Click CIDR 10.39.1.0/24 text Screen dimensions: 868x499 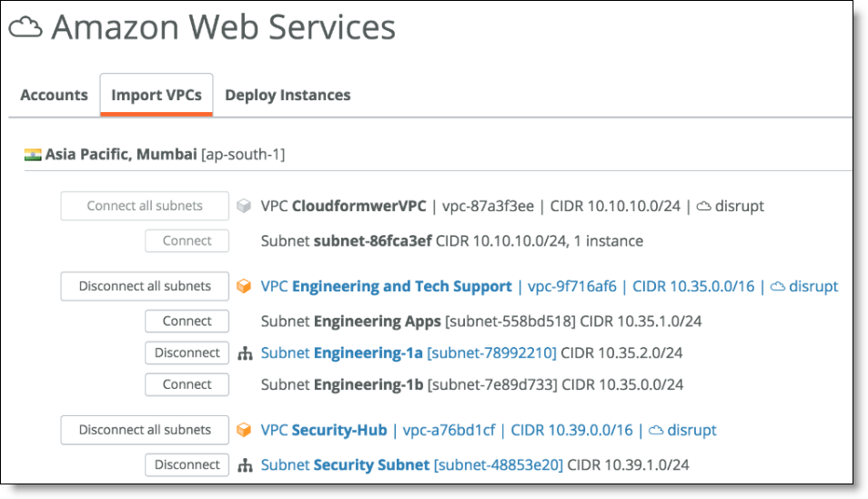tap(629, 464)
